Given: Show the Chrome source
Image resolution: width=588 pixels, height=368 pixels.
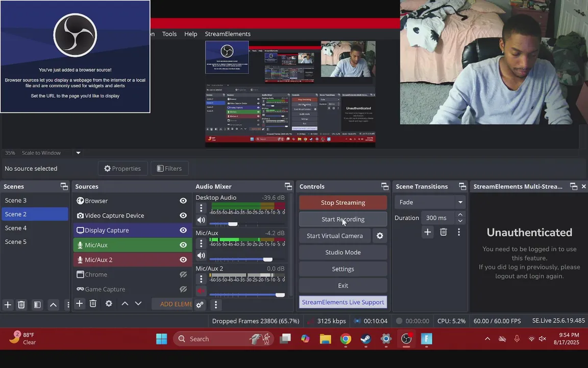Looking at the screenshot, I should pyautogui.click(x=183, y=274).
